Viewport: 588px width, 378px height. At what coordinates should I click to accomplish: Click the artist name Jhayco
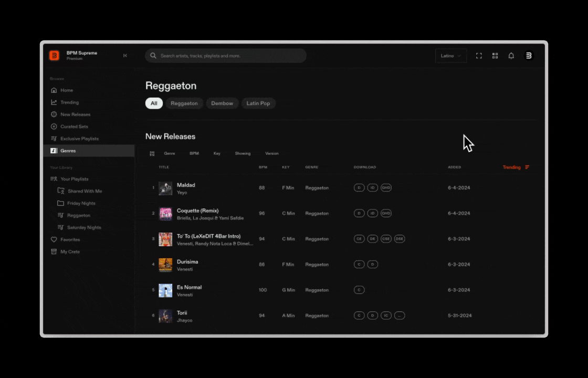point(184,320)
